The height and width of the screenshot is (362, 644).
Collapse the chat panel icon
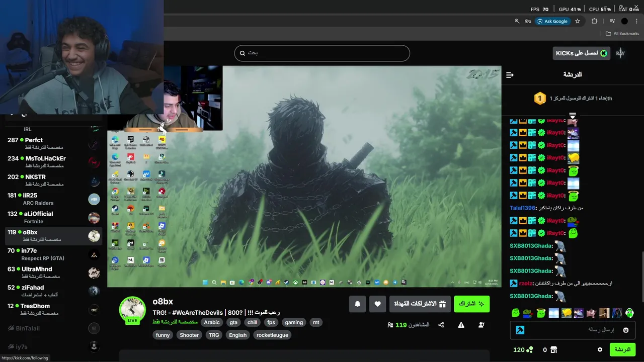coord(510,75)
